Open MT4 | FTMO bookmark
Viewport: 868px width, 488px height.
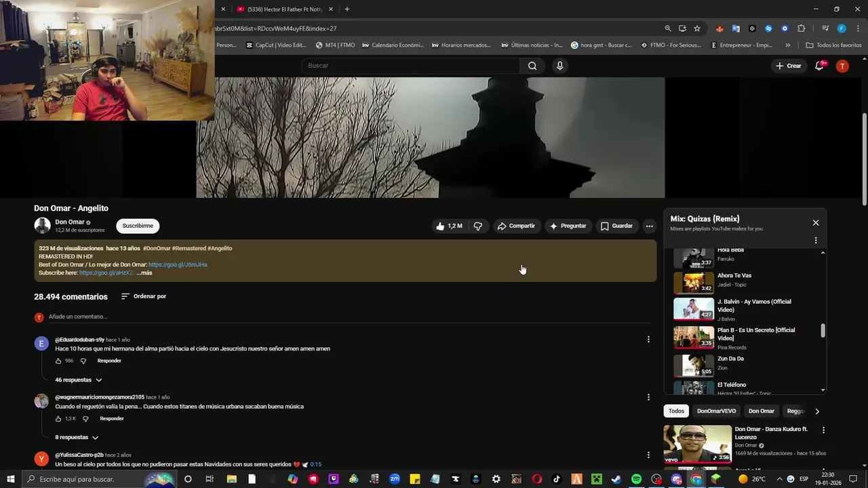click(336, 45)
